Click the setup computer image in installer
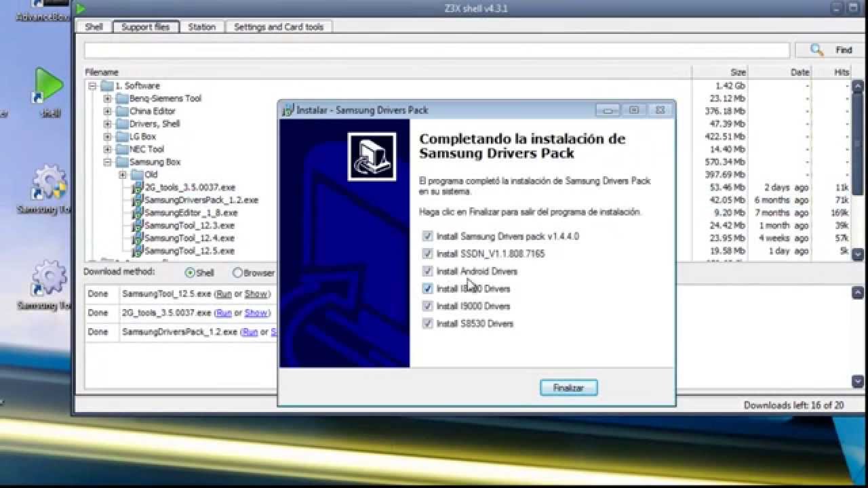 (372, 157)
